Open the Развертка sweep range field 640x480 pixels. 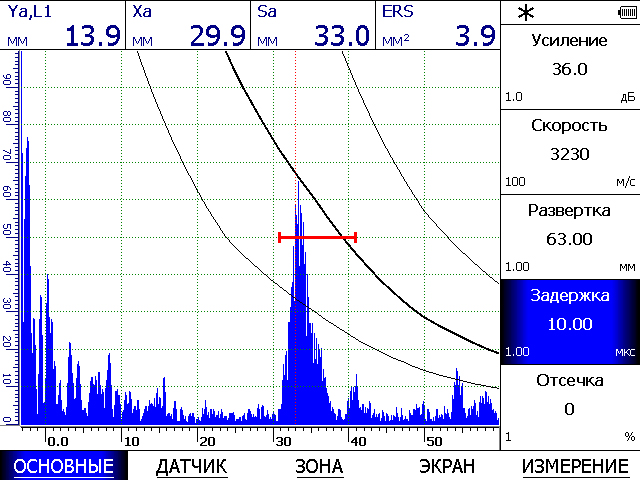[569, 236]
